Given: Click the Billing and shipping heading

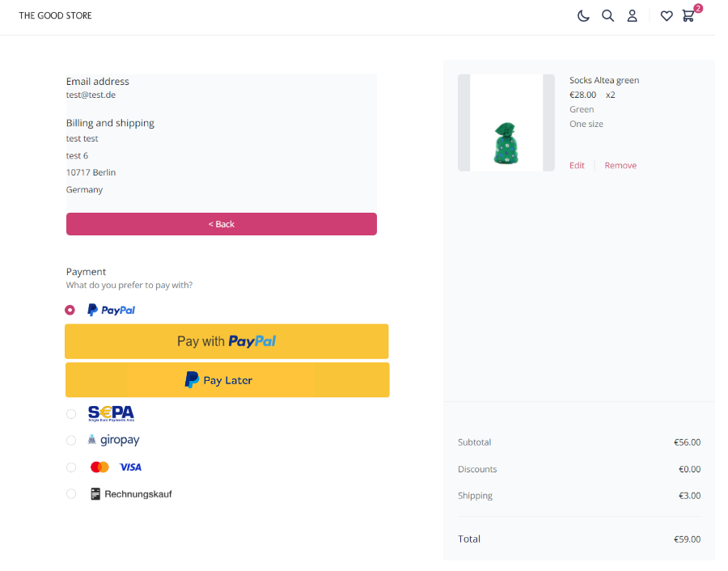Looking at the screenshot, I should [112, 125].
